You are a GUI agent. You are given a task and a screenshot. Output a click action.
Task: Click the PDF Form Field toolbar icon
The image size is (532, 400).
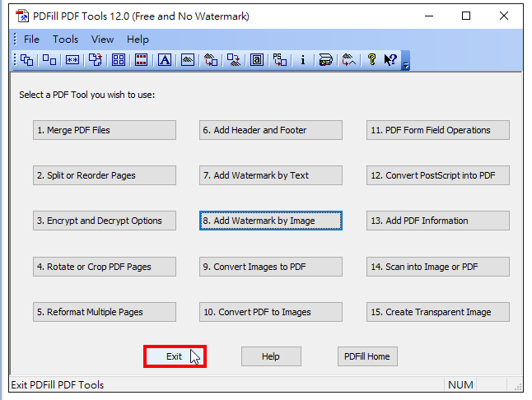click(257, 60)
